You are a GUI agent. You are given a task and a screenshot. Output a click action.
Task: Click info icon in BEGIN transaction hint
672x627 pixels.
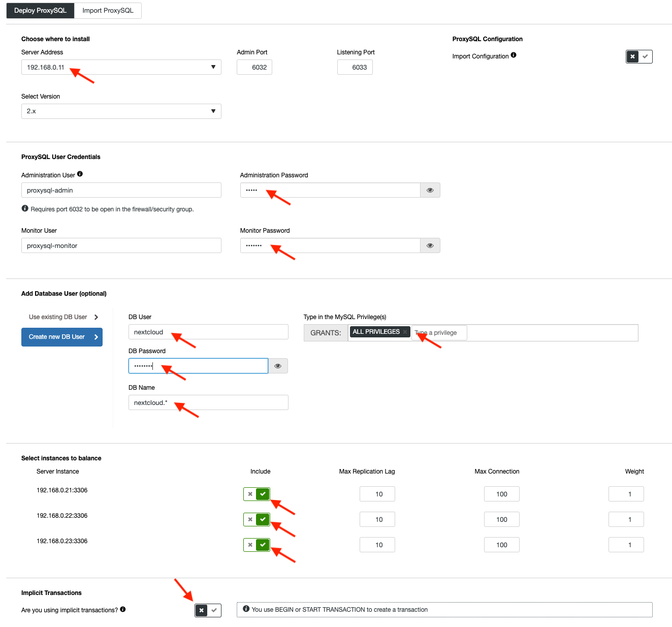246,609
